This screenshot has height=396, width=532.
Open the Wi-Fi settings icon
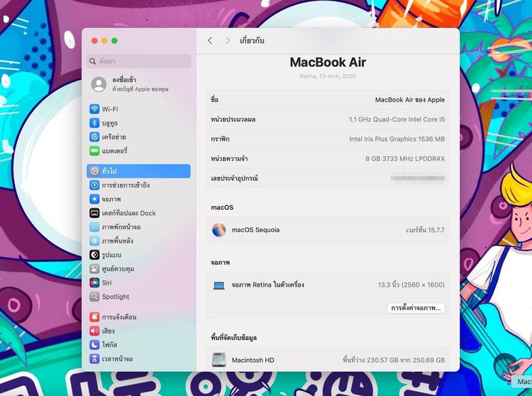coord(94,109)
